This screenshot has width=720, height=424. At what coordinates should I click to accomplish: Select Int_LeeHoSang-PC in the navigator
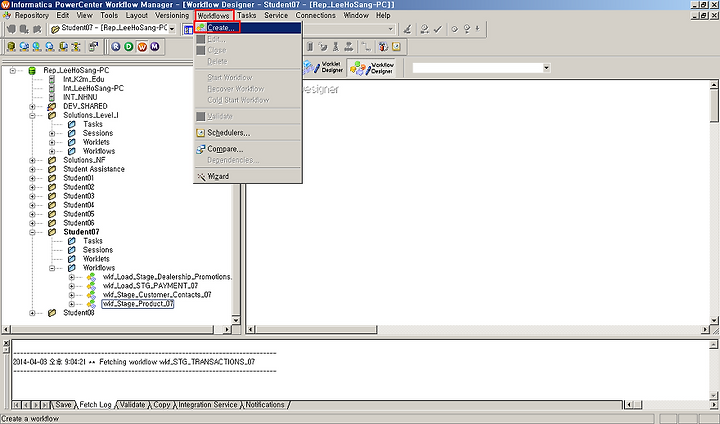click(93, 88)
